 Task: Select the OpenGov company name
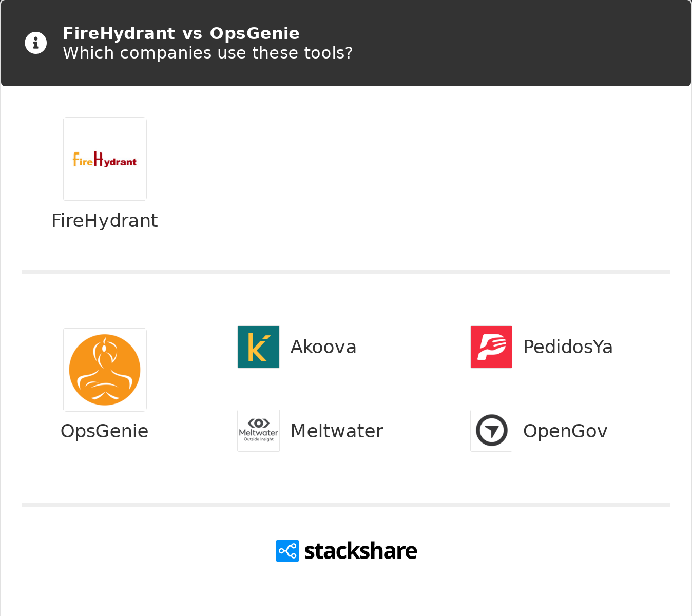(565, 431)
